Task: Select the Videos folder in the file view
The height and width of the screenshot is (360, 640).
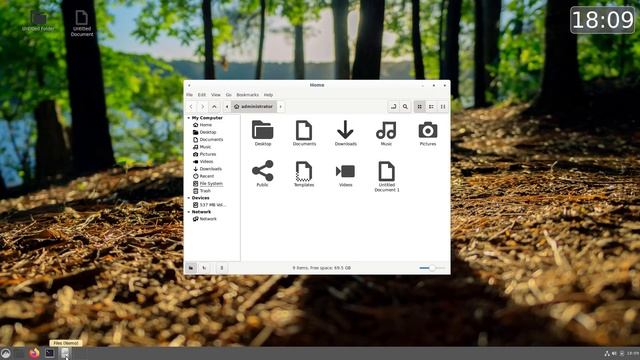Action: [345, 174]
